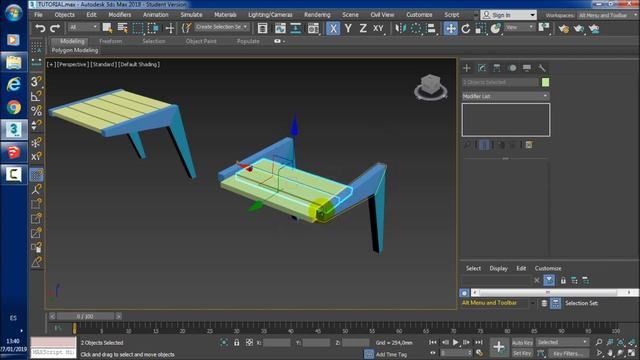This screenshot has width=640, height=360.
Task: Open the Hierarchy tab in command panel
Action: click(497, 68)
